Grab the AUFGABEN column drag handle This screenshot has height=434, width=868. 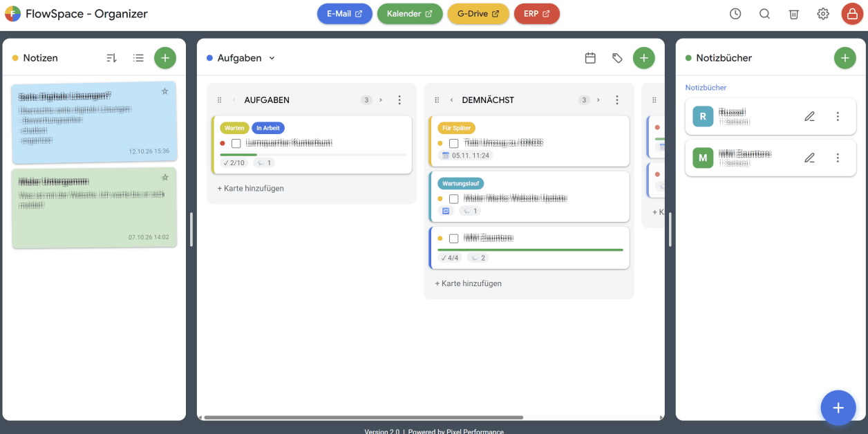(220, 100)
